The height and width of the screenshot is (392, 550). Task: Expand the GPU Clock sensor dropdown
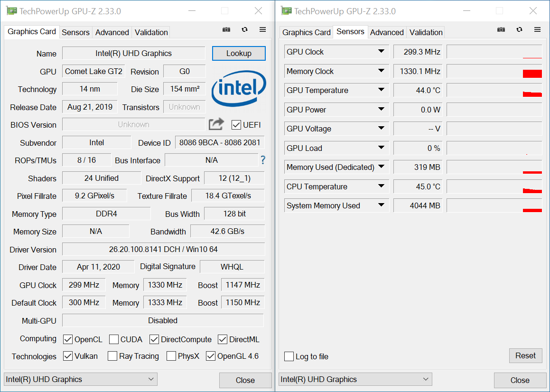pos(381,52)
